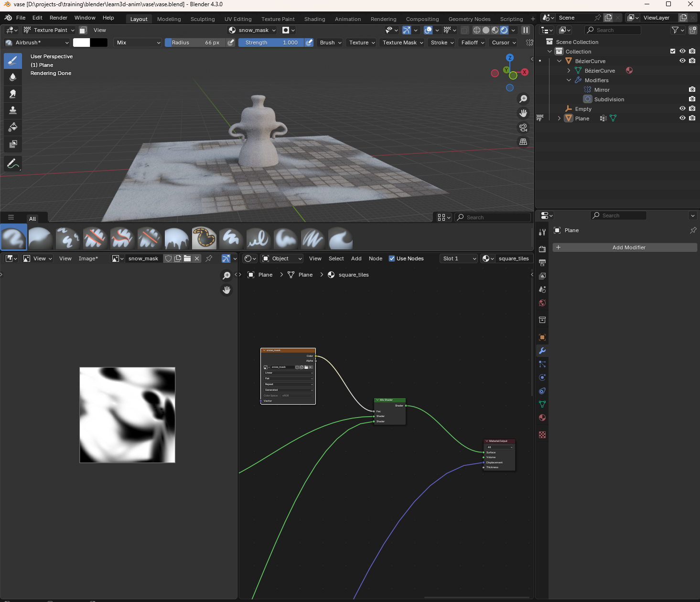
Task: Select the Clone stamp tool
Action: click(x=13, y=110)
